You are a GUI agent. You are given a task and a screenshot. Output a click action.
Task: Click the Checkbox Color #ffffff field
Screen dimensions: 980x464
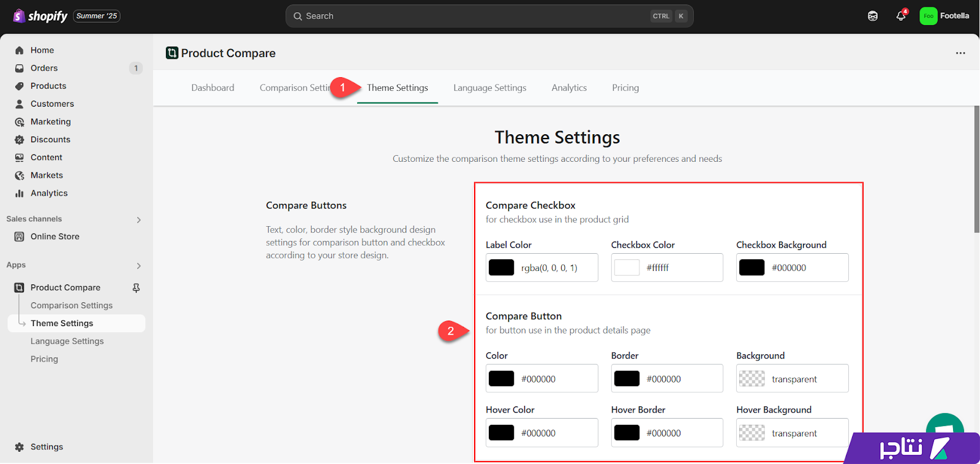667,268
